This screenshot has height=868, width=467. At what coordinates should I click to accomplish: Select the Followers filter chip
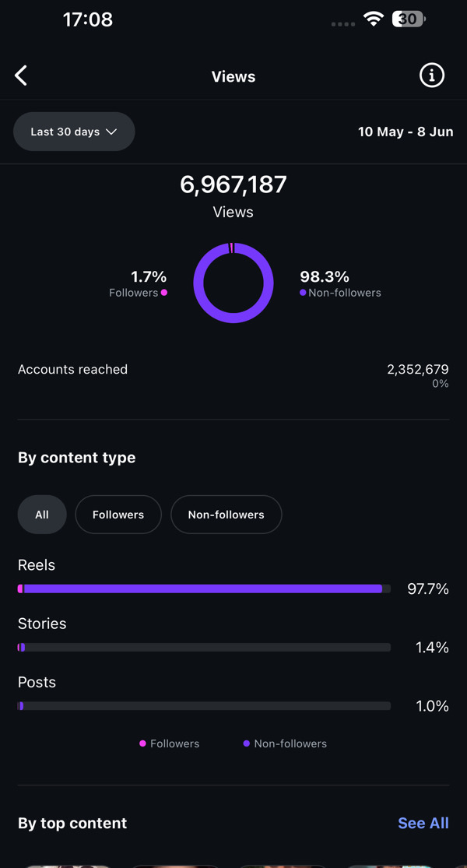tap(118, 515)
